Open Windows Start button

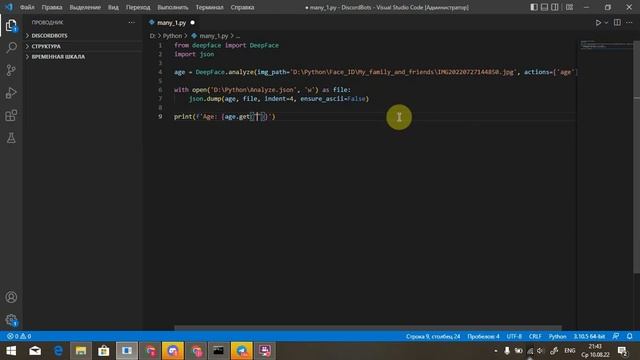[x=11, y=351]
